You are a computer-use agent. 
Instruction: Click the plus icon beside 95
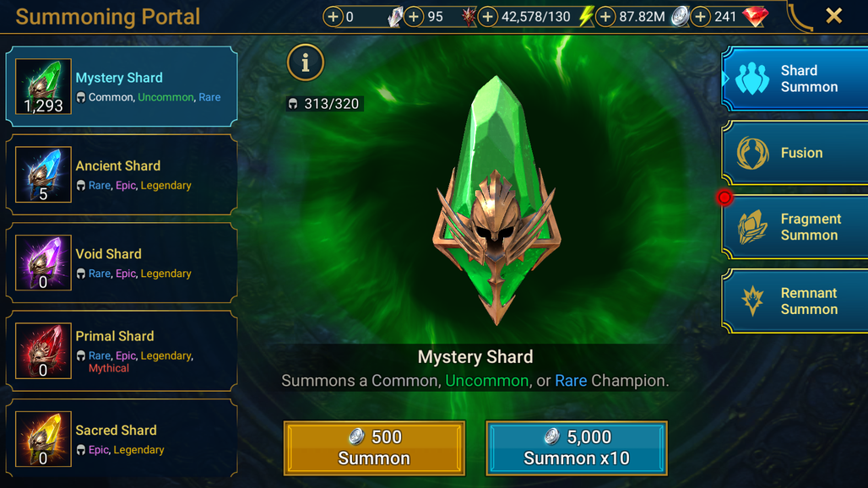point(414,17)
